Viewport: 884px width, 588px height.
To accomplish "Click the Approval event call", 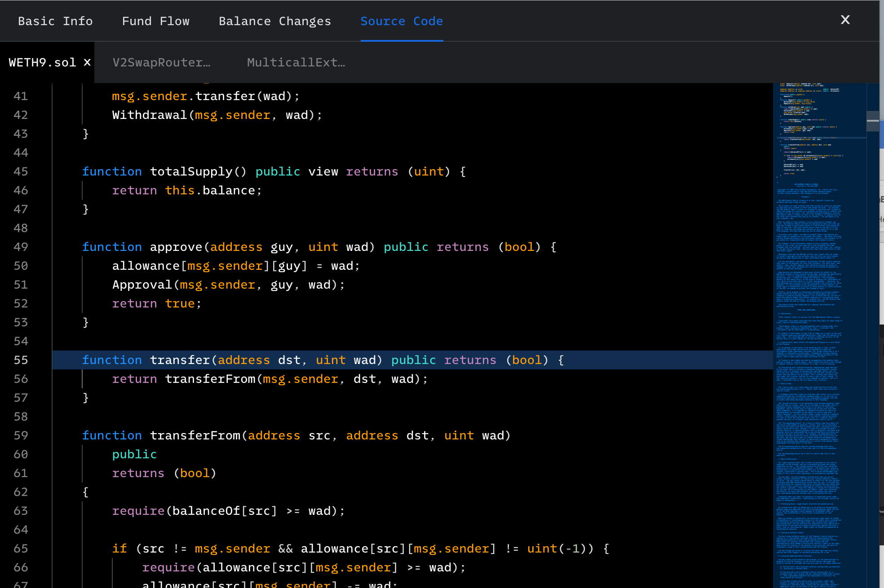I will (229, 285).
